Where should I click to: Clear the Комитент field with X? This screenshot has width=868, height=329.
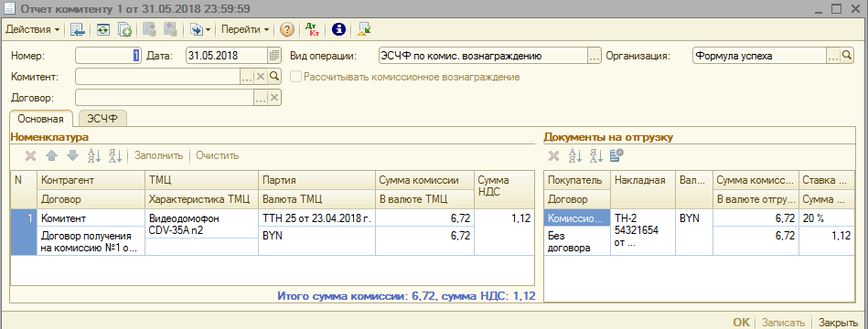click(261, 76)
